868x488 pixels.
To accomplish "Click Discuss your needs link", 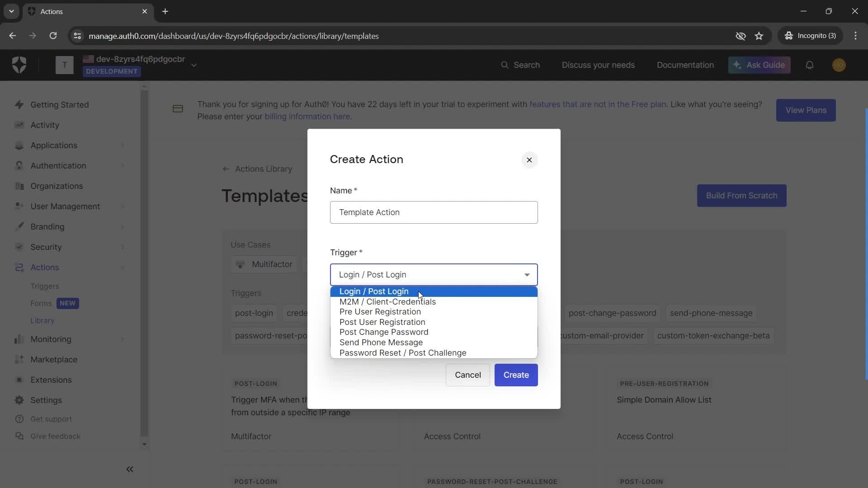I will tap(598, 65).
